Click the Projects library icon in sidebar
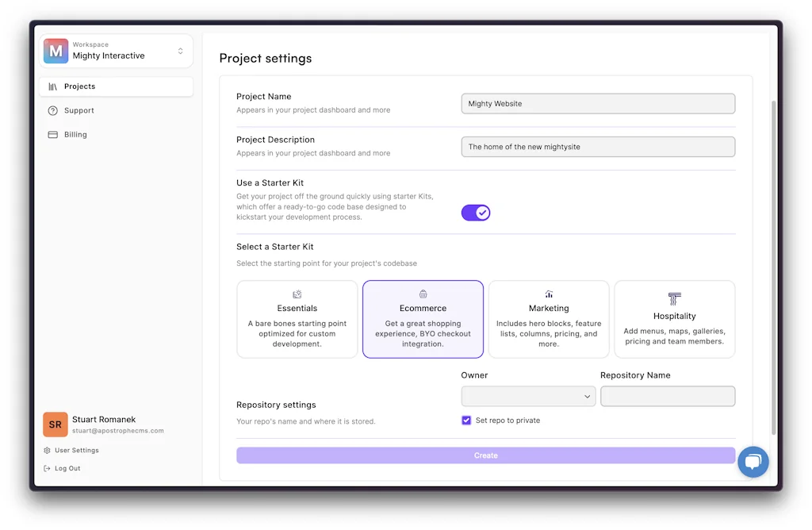The width and height of the screenshot is (812, 530). [53, 86]
